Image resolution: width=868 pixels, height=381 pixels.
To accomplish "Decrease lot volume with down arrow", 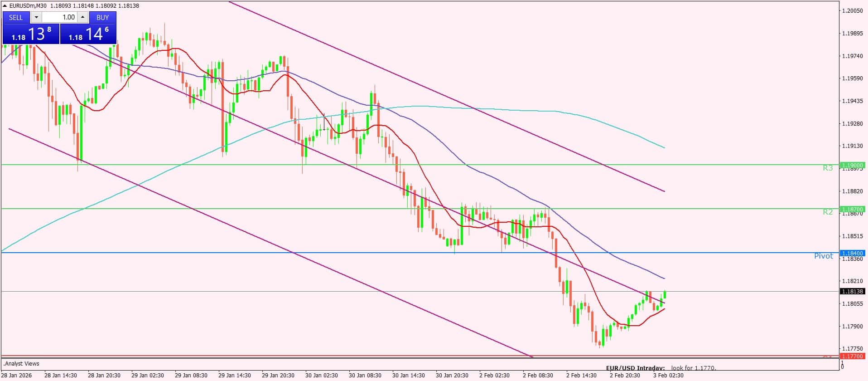I will point(37,17).
